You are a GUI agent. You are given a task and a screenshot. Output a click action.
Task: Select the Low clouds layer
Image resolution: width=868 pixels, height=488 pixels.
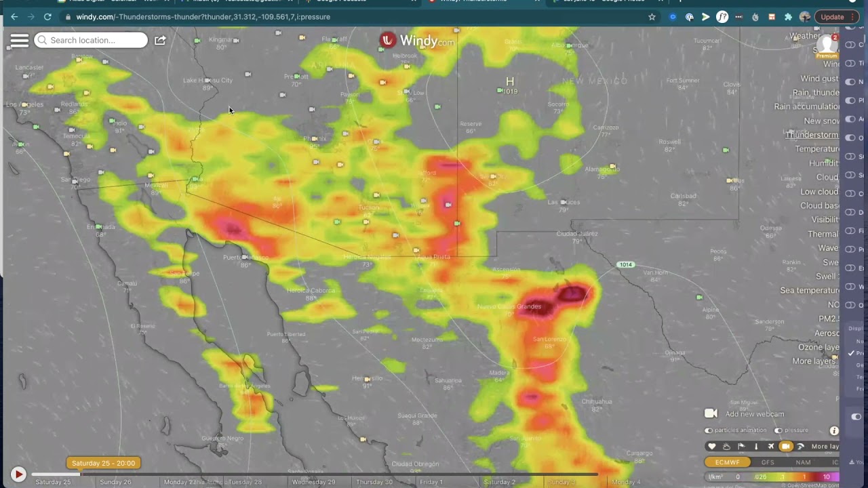(819, 192)
